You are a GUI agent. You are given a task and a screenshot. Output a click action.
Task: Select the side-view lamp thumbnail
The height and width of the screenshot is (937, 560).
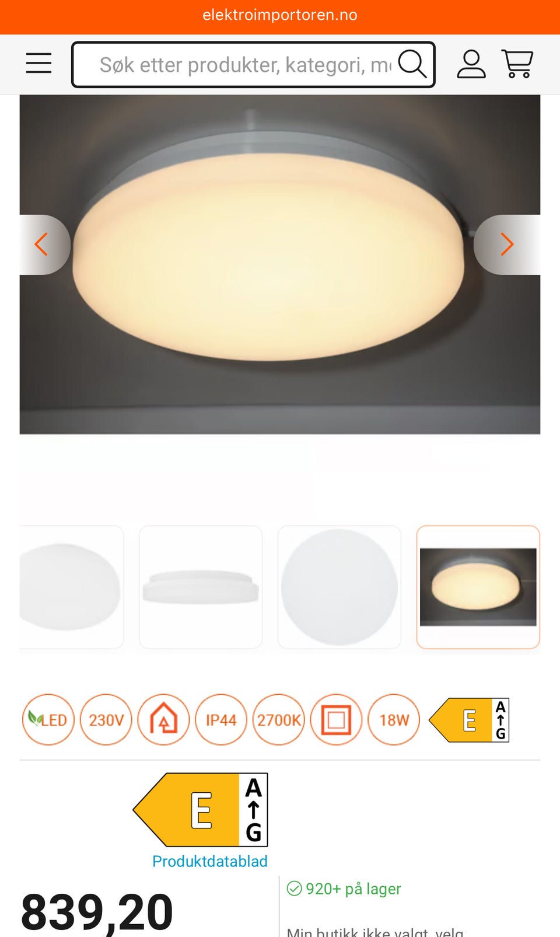(x=201, y=587)
